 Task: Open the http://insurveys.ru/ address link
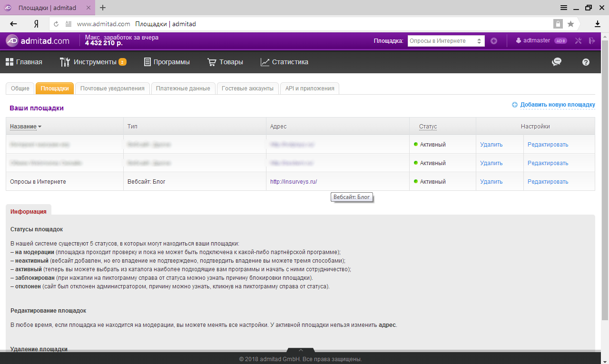click(294, 182)
